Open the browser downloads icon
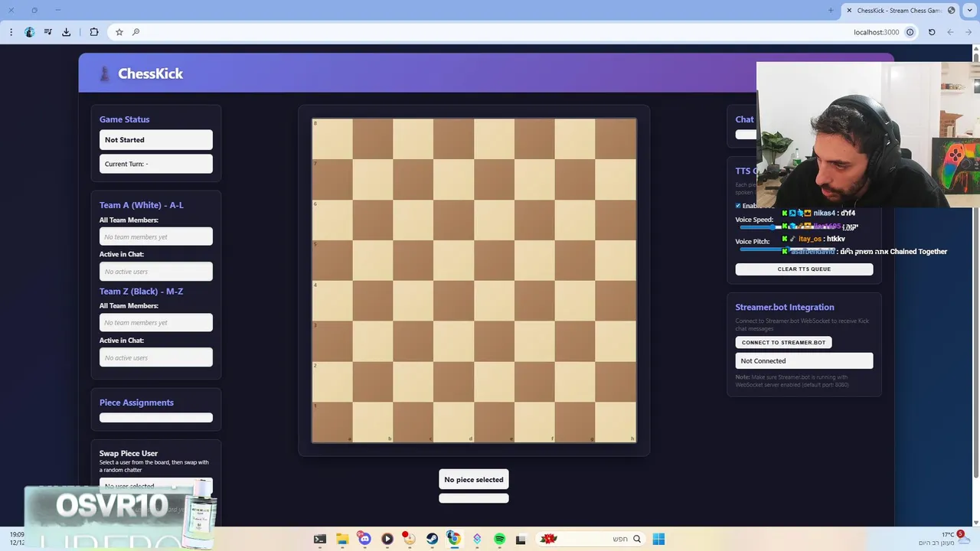The height and width of the screenshot is (551, 980). pos(66,32)
